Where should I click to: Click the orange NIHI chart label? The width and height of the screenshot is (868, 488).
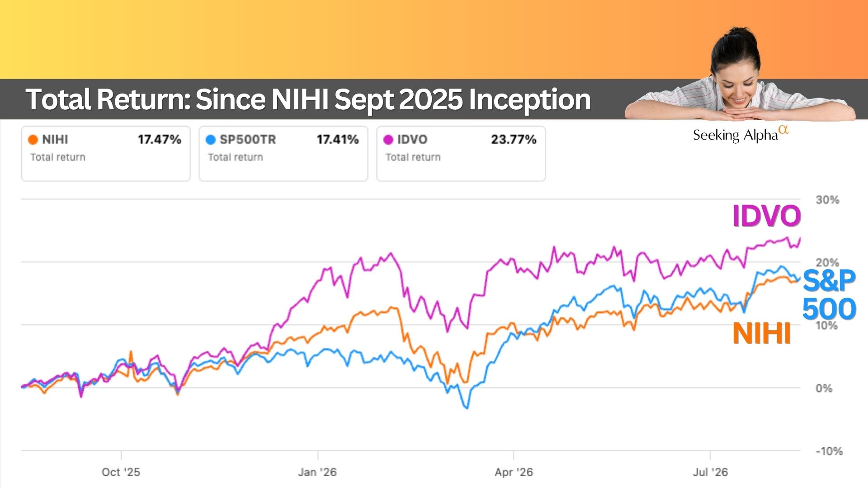point(762,334)
